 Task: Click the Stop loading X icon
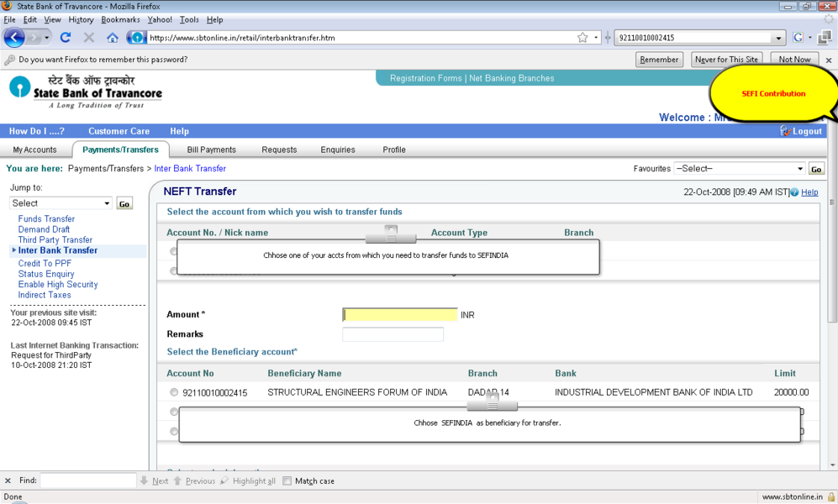(x=89, y=38)
